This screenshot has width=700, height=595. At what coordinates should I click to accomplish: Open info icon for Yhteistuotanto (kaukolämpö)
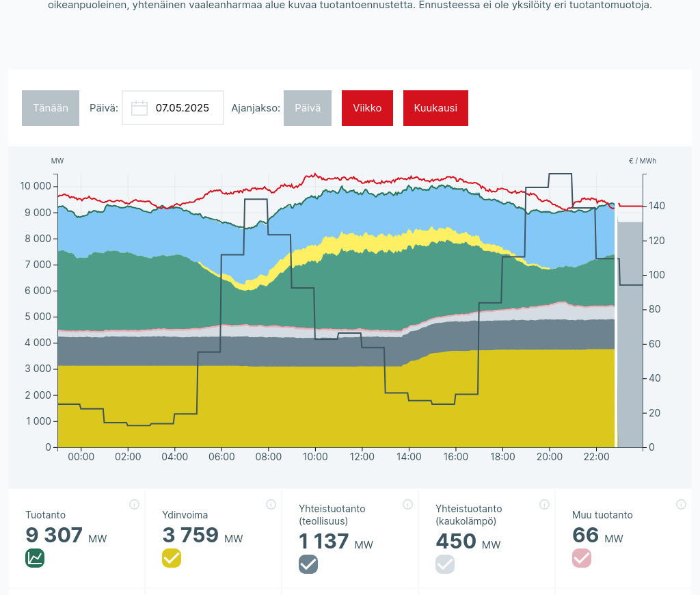[544, 505]
